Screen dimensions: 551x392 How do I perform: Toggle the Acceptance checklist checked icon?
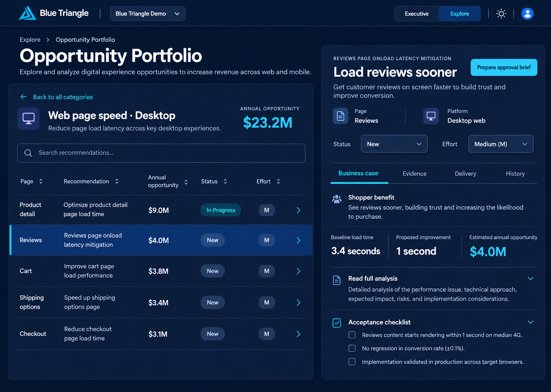(337, 323)
